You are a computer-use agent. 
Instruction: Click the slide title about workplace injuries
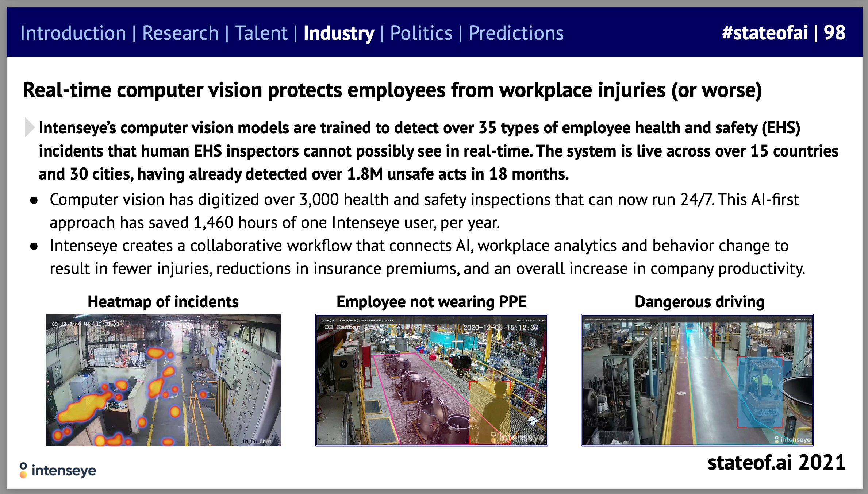coord(392,90)
